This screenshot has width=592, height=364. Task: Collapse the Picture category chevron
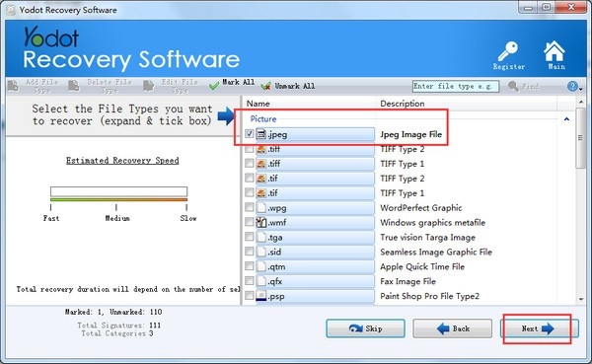click(x=566, y=119)
